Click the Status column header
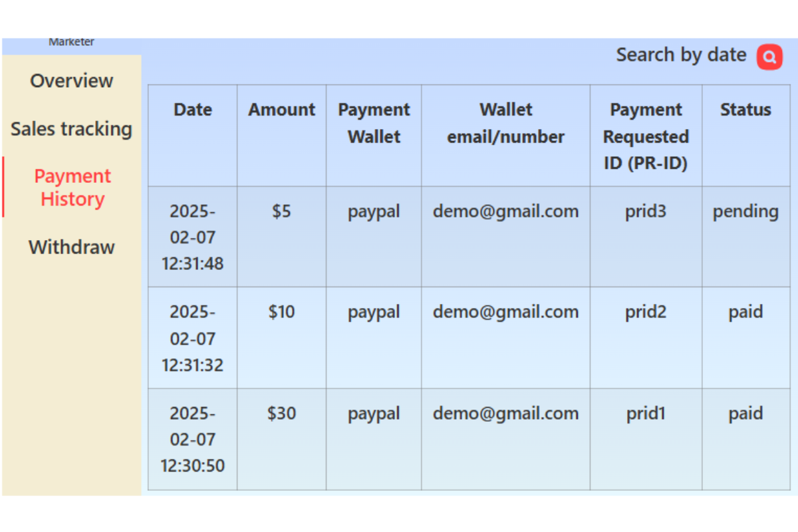The height and width of the screenshot is (532, 798). coord(745,110)
